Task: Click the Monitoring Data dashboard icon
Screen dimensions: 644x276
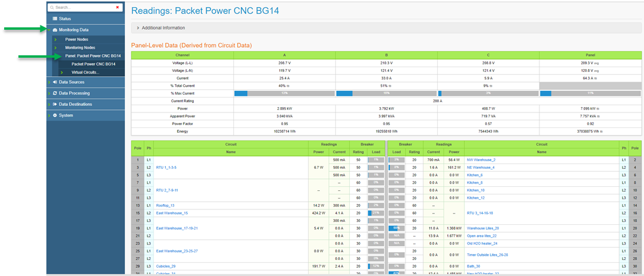Action: tap(55, 29)
